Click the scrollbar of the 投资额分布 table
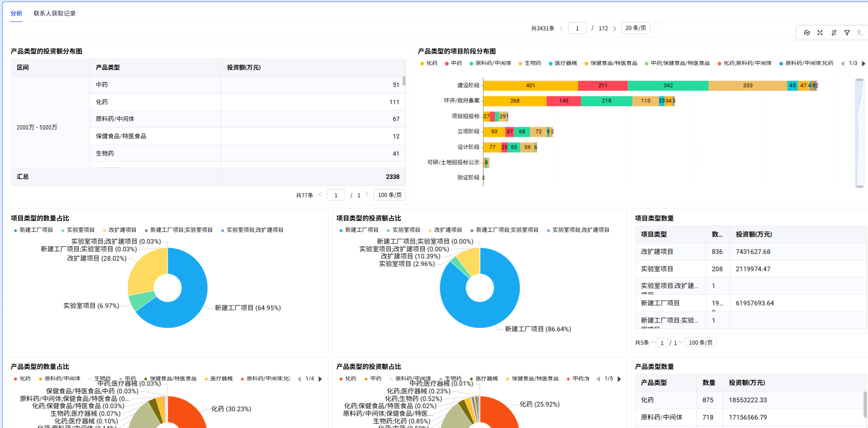The height and width of the screenshot is (428, 868). coord(404,81)
